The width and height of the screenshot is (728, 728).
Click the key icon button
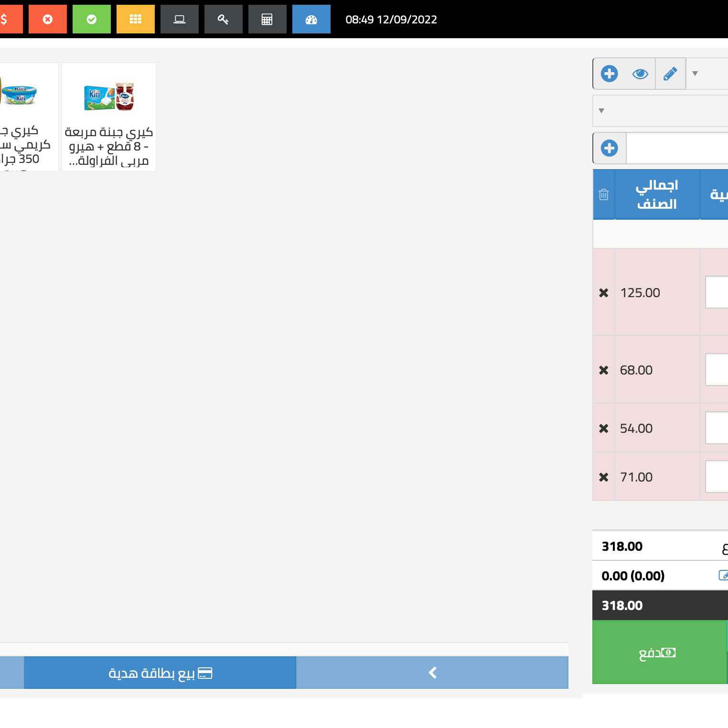pos(223,19)
